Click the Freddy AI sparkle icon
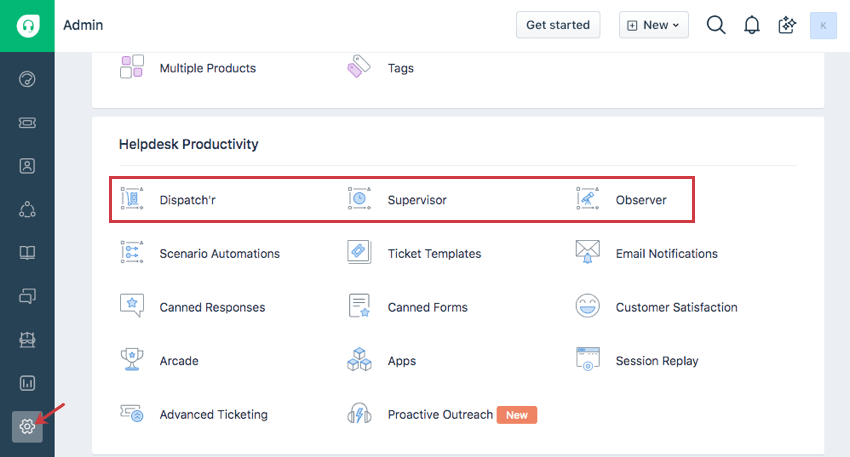Viewport: 850px width, 457px height. (787, 25)
